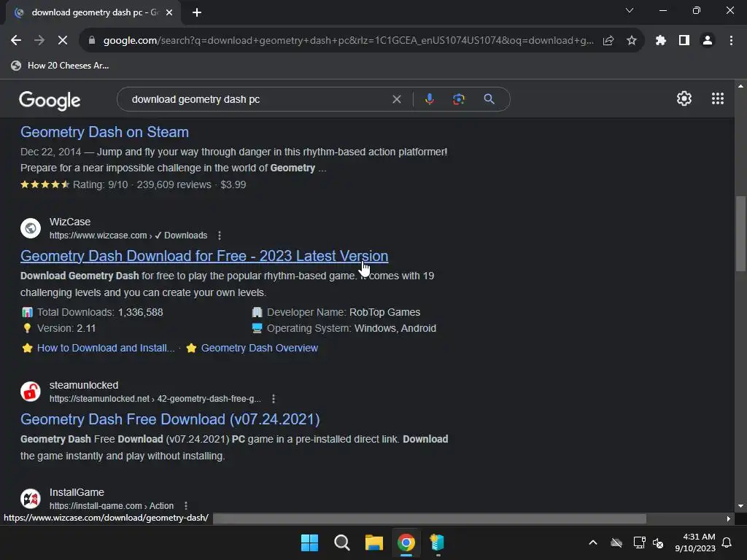
Task: Clear the search query text
Action: 396,99
